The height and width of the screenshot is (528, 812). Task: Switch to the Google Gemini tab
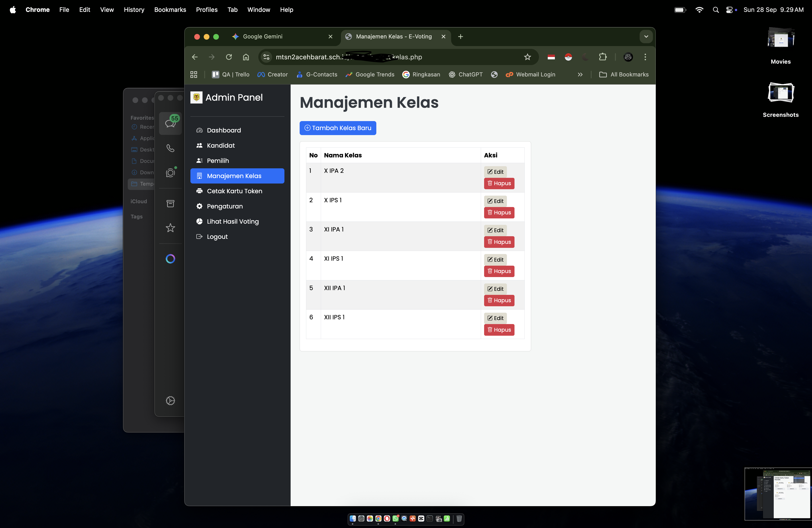[x=263, y=37]
